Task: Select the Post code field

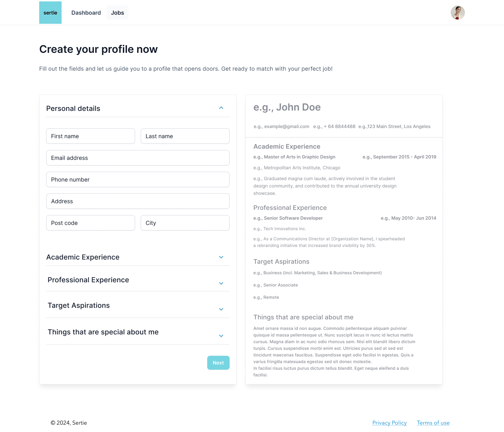Action: click(x=91, y=223)
